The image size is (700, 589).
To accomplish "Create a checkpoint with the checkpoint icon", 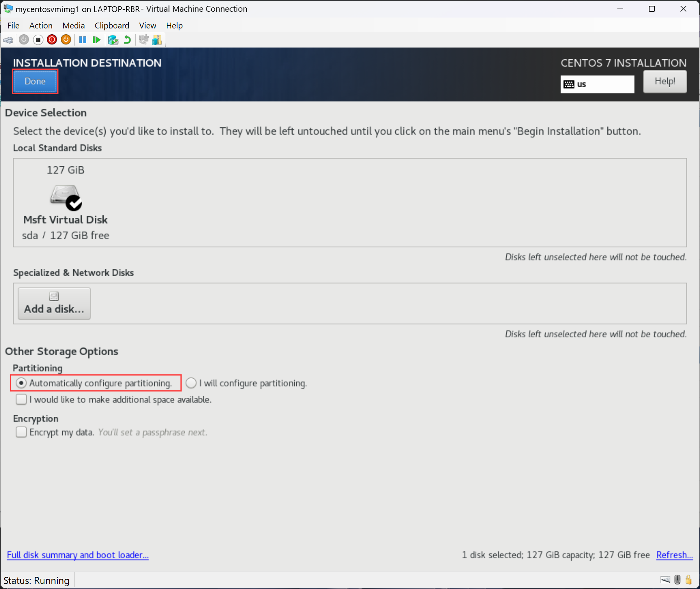I will click(x=113, y=39).
